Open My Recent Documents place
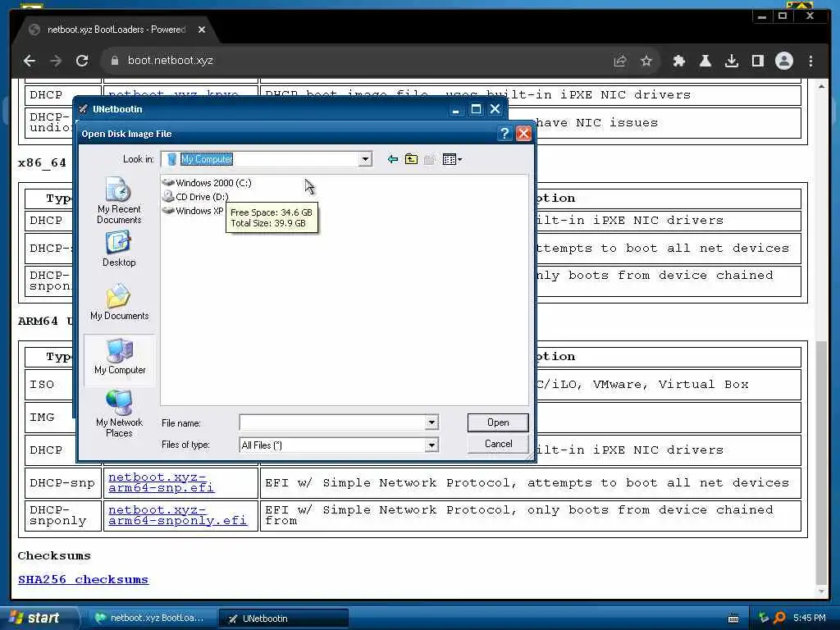 (x=119, y=200)
